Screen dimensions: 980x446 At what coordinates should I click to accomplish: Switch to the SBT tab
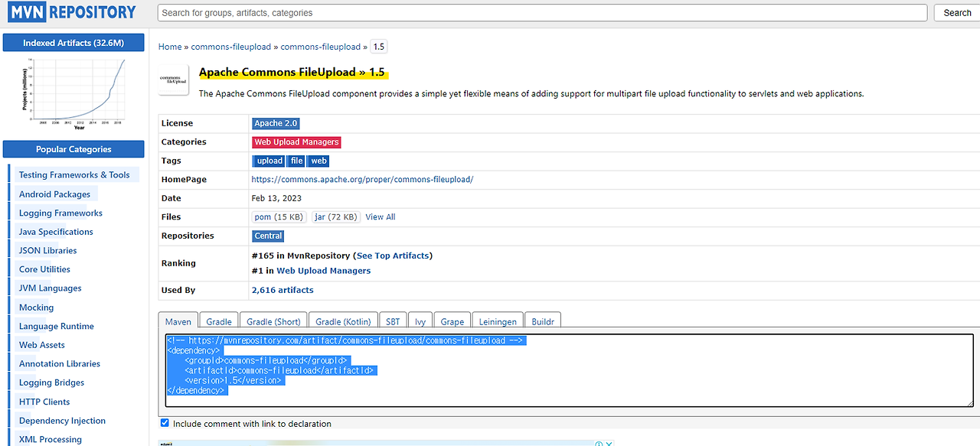(393, 322)
